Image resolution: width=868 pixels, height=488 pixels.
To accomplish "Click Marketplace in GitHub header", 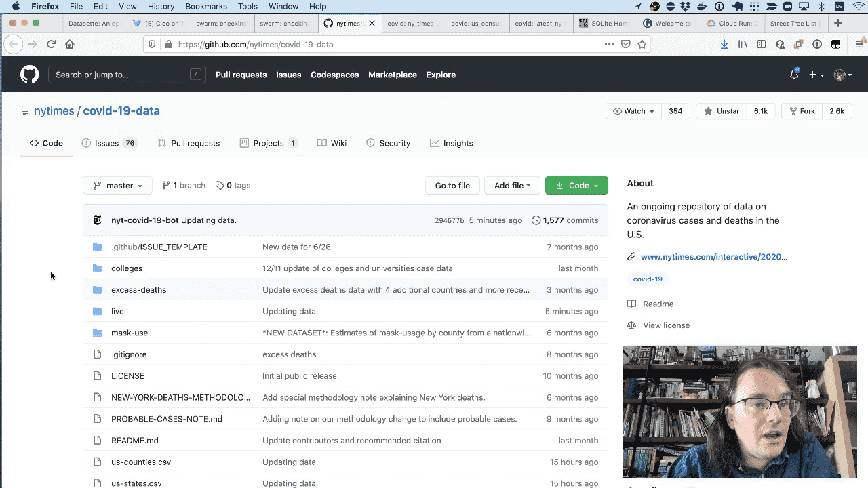I will [393, 75].
